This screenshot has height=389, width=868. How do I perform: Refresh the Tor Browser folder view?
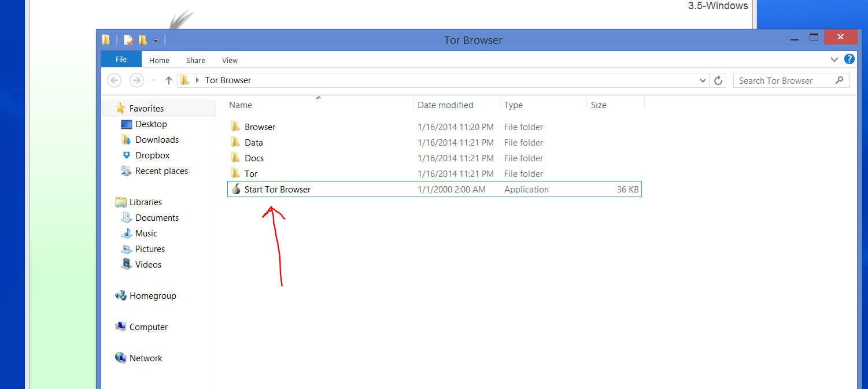[718, 80]
